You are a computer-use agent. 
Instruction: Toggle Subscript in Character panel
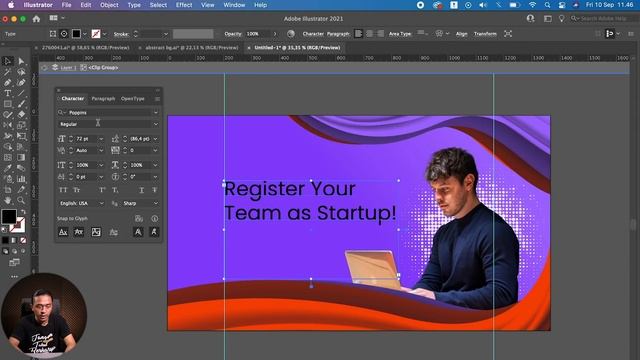(x=115, y=190)
